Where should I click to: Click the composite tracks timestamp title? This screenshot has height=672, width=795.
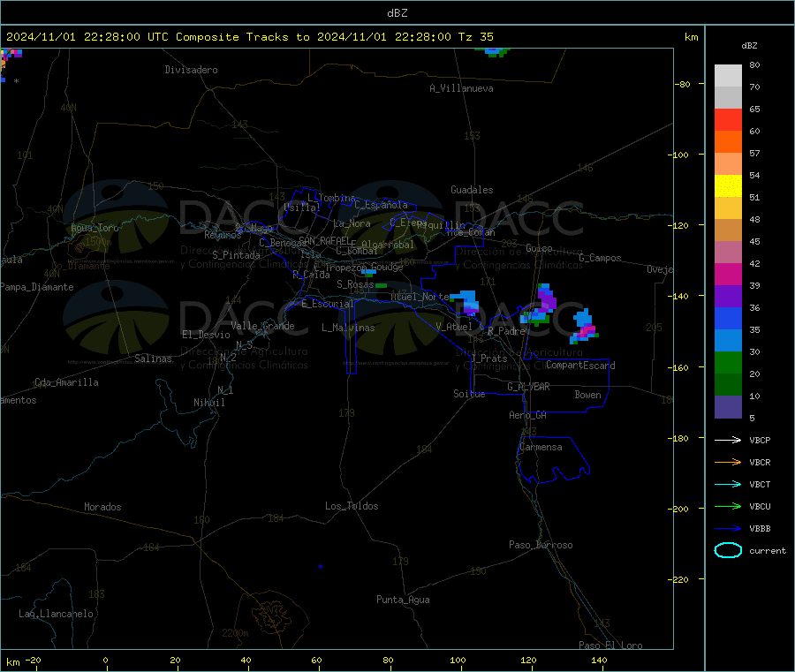click(x=249, y=37)
